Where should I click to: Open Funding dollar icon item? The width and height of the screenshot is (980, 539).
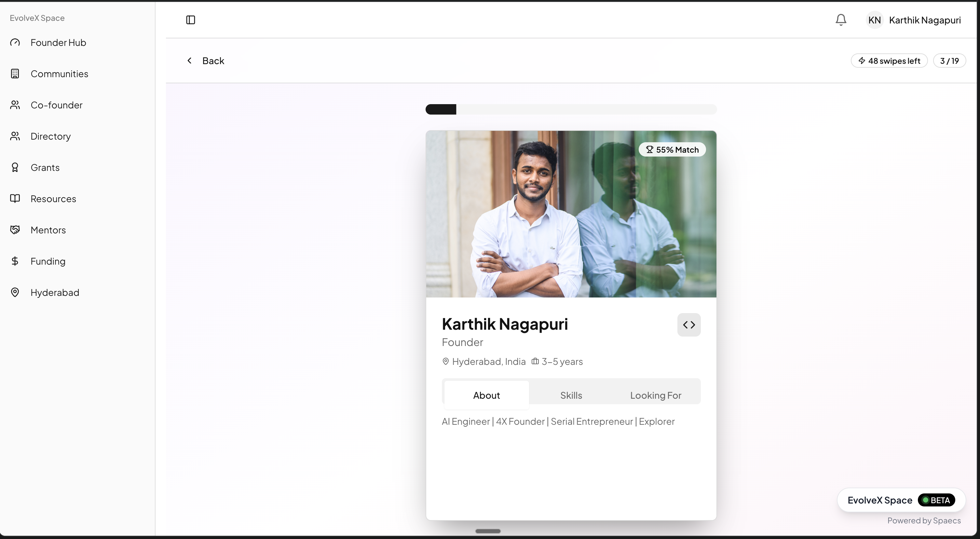point(15,261)
